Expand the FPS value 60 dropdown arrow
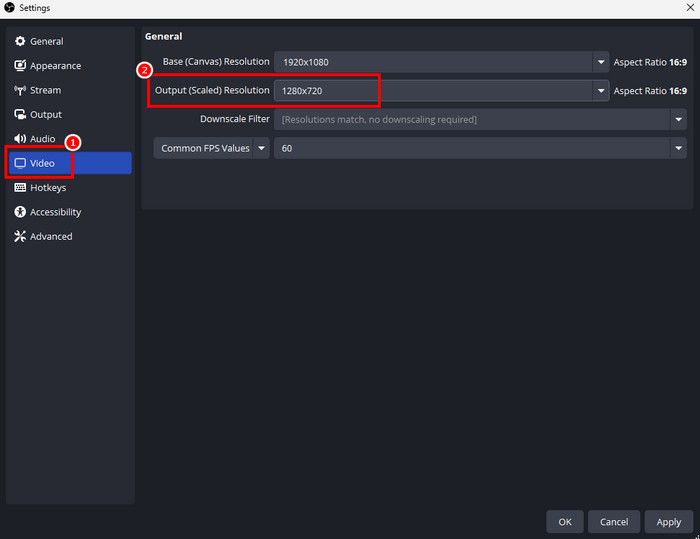700x539 pixels. click(x=679, y=148)
